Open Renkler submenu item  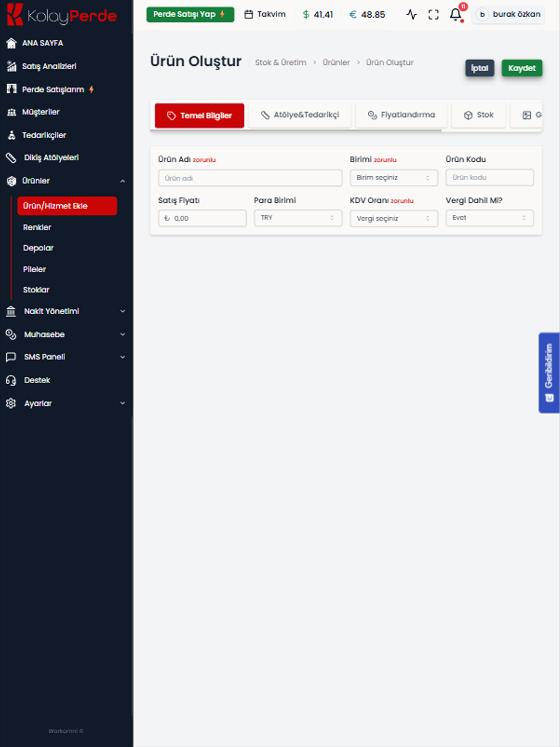[37, 228]
